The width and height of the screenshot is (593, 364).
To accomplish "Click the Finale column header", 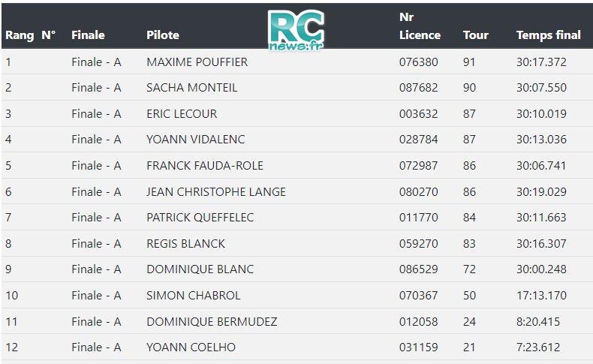I will pos(88,35).
